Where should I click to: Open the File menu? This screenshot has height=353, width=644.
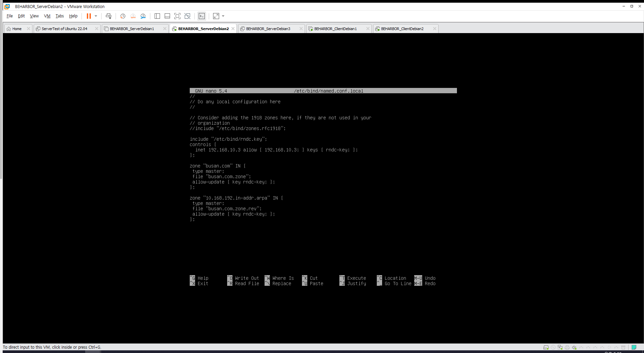tap(10, 16)
